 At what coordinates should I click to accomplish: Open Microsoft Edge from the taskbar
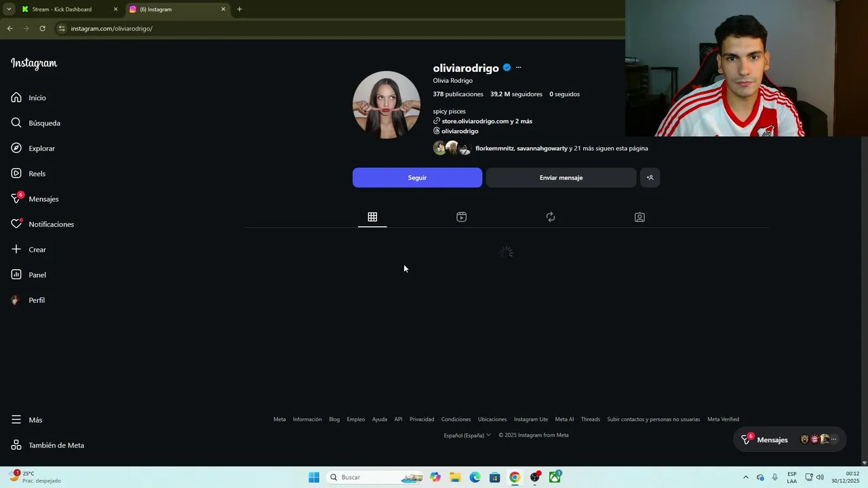coord(475,477)
